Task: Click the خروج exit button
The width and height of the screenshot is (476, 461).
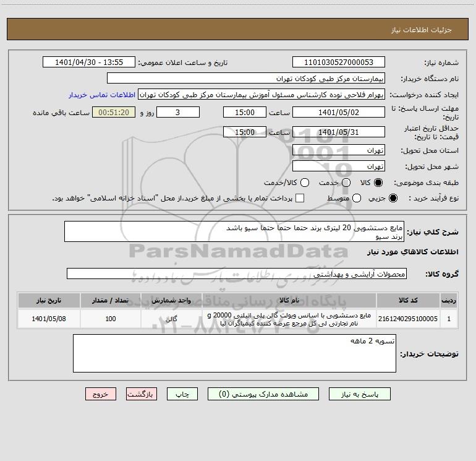Action: pos(101,394)
